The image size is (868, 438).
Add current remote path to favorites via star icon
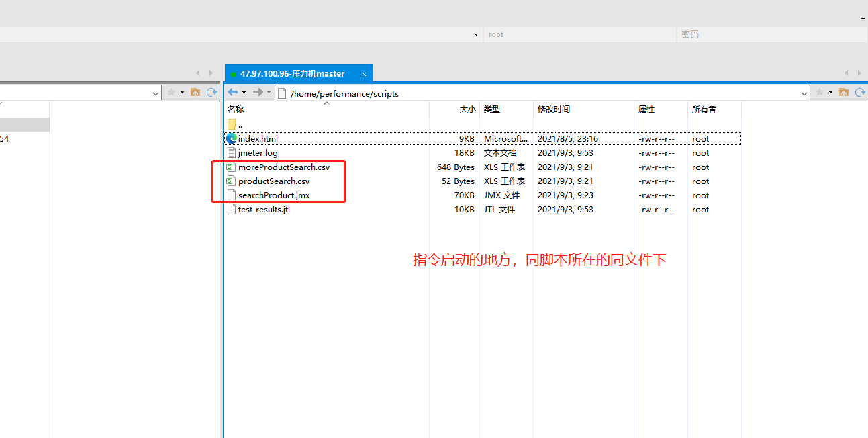tap(820, 92)
